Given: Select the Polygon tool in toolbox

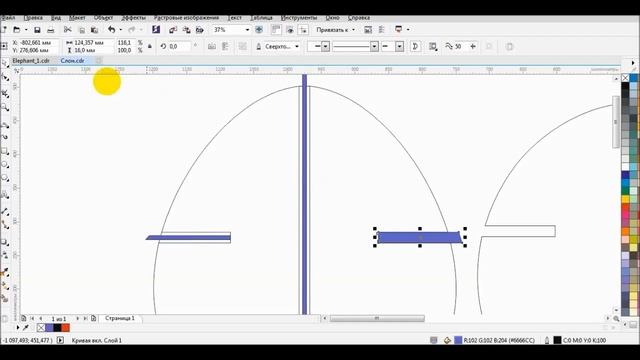Looking at the screenshot, I should coord(5,178).
